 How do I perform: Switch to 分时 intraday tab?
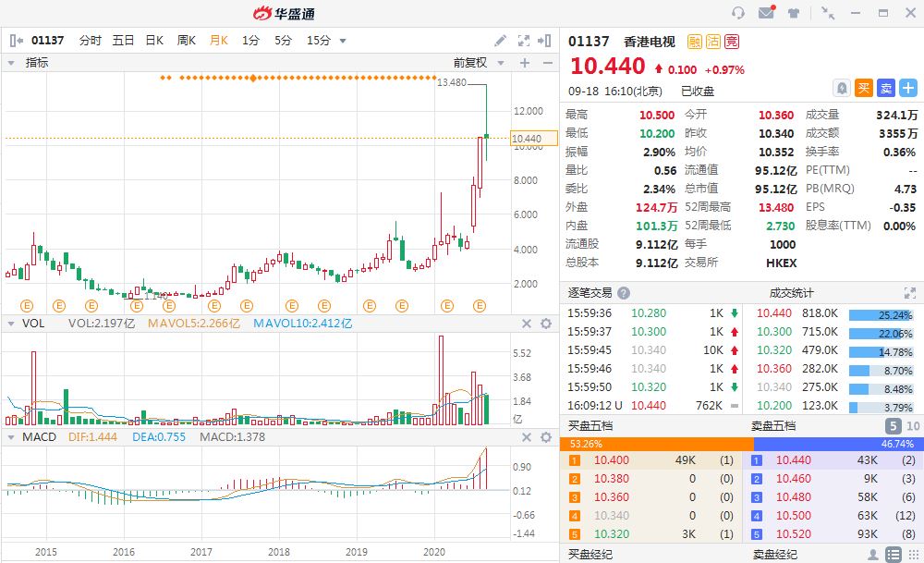point(91,40)
